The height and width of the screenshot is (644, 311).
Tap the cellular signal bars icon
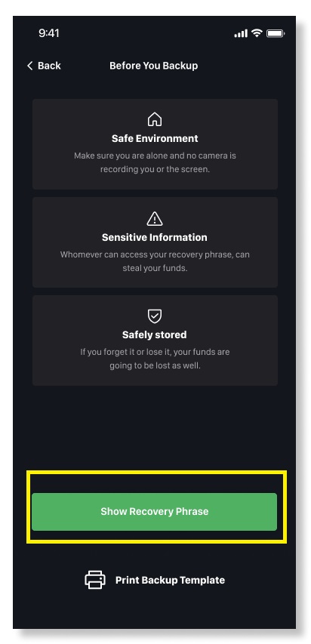241,34
